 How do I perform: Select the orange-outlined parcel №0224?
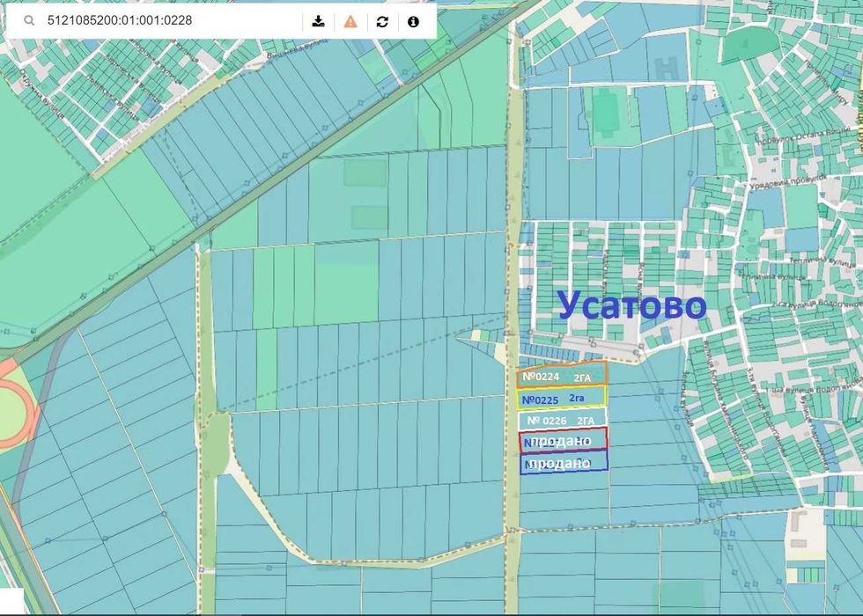tap(562, 374)
